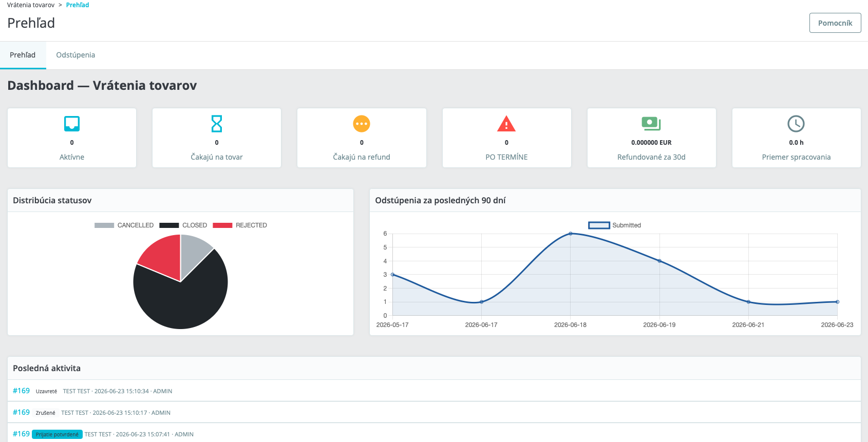This screenshot has height=442, width=868.
Task: Click the Vrátenia tovarov breadcrumb link
Action: click(x=31, y=5)
